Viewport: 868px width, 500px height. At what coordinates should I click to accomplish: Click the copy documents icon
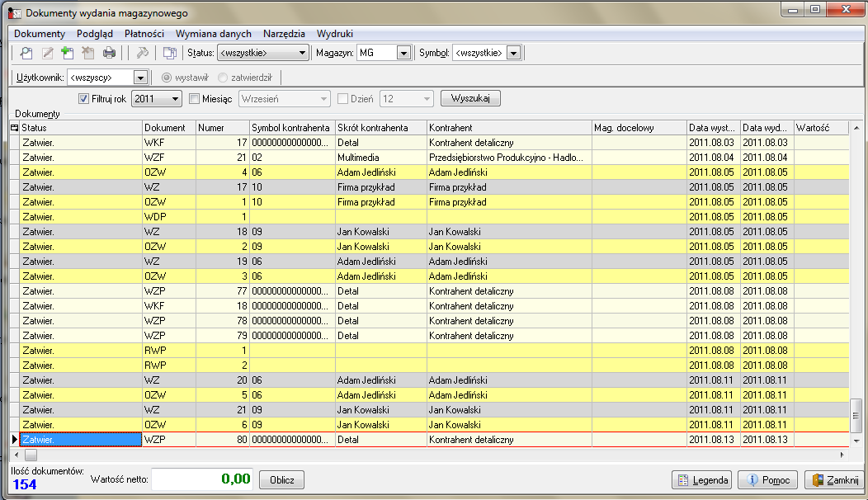click(x=169, y=53)
